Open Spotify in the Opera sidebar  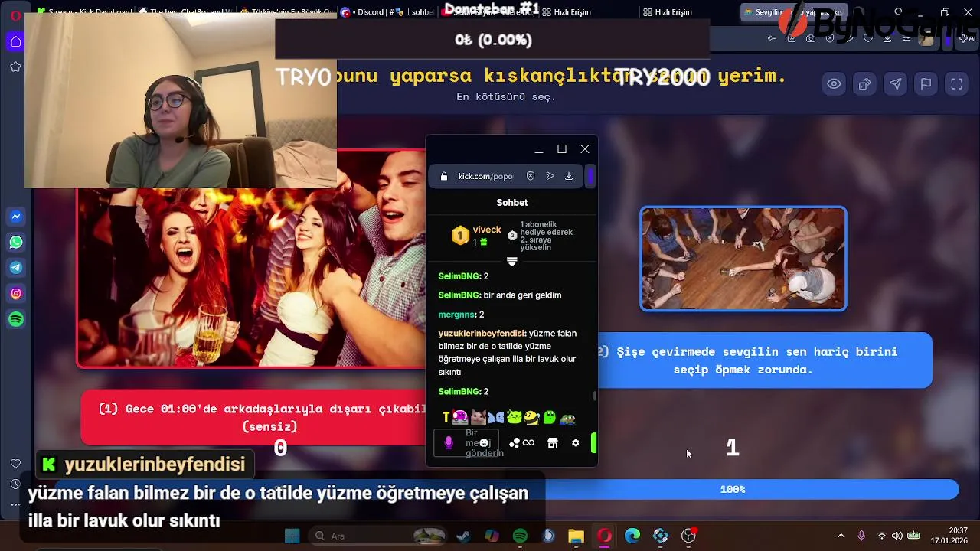(x=16, y=319)
